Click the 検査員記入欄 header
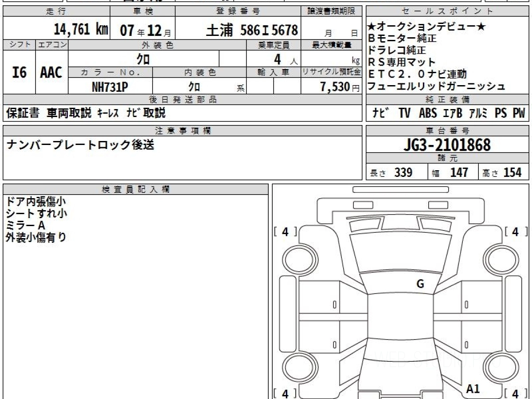 136,189
